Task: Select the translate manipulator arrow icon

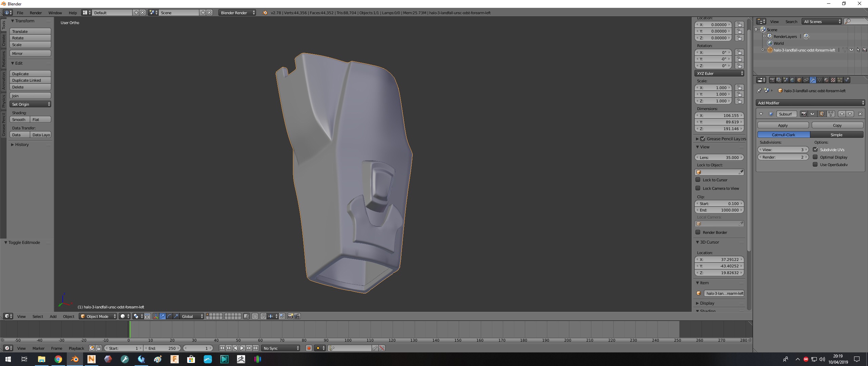Action: point(162,316)
